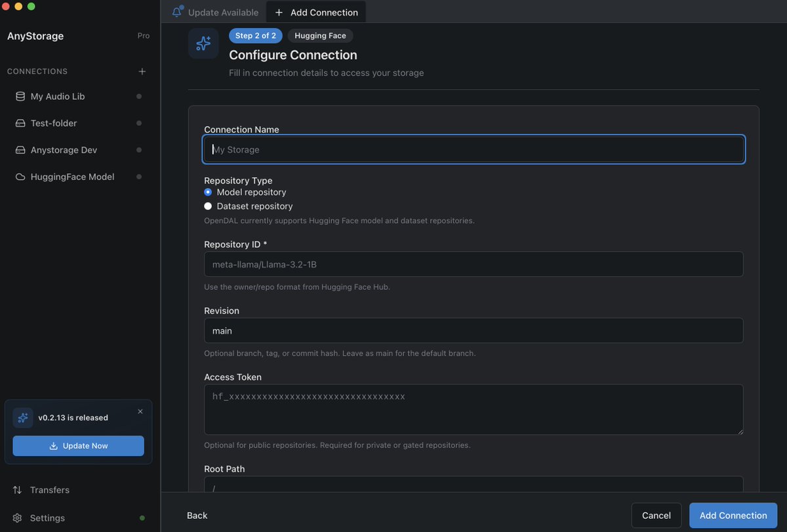Screen dimensions: 787x532
Task: Go Back to previous step
Action: (197, 516)
